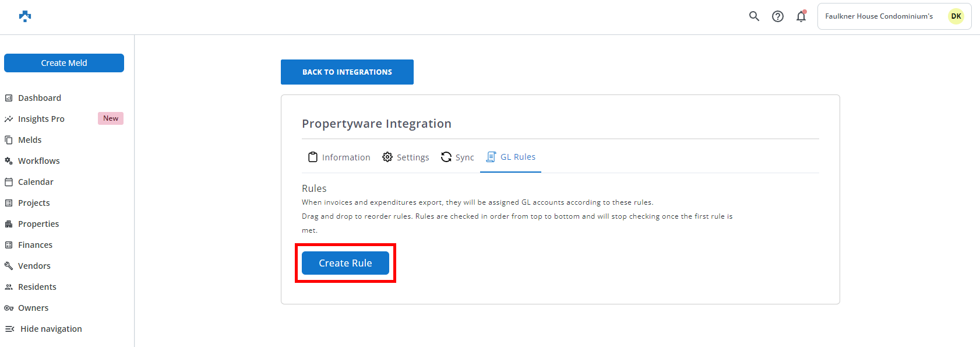This screenshot has height=347, width=980.
Task: Show notifications via the bell icon
Action: (801, 16)
